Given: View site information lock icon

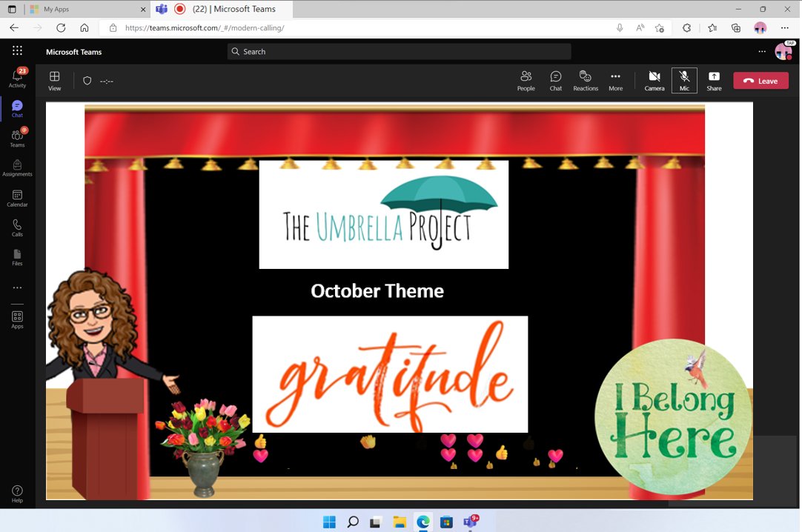Looking at the screenshot, I should click(x=113, y=27).
